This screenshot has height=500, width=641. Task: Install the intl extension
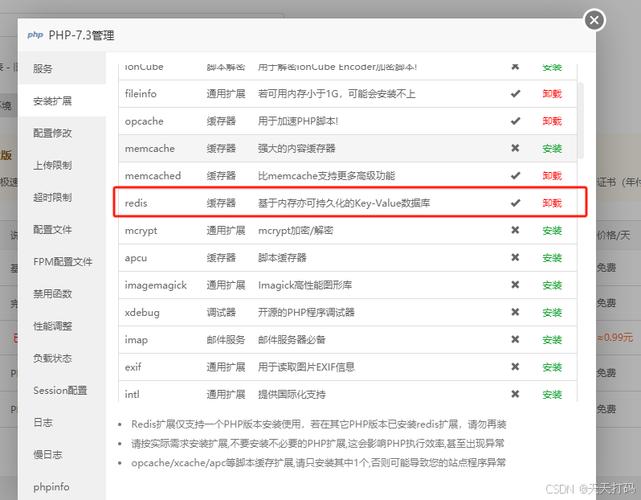(x=552, y=395)
